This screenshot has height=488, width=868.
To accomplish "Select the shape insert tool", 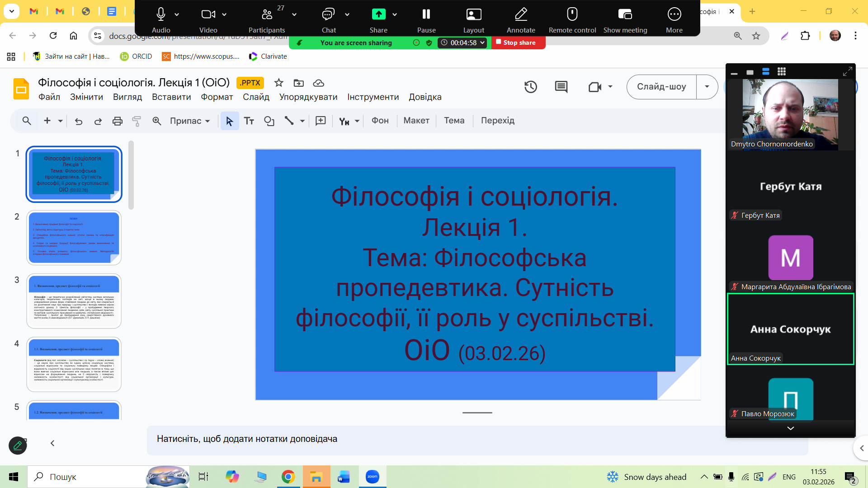I will 269,121.
